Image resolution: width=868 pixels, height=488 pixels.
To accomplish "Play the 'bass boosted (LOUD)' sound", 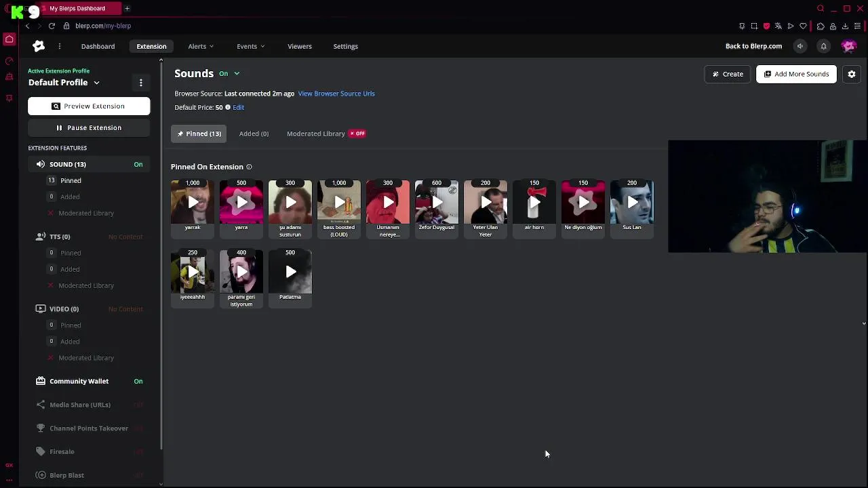I will pos(339,202).
